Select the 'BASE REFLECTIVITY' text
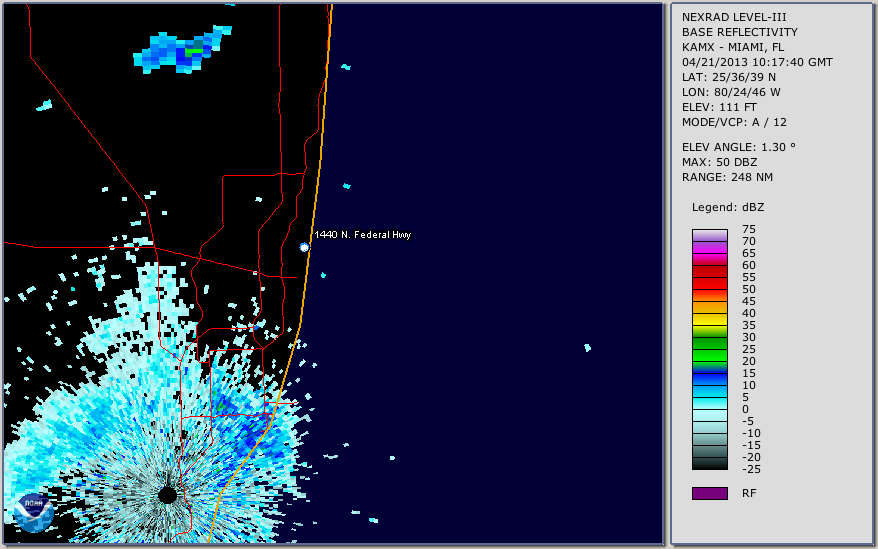The image size is (878, 549). pos(740,32)
